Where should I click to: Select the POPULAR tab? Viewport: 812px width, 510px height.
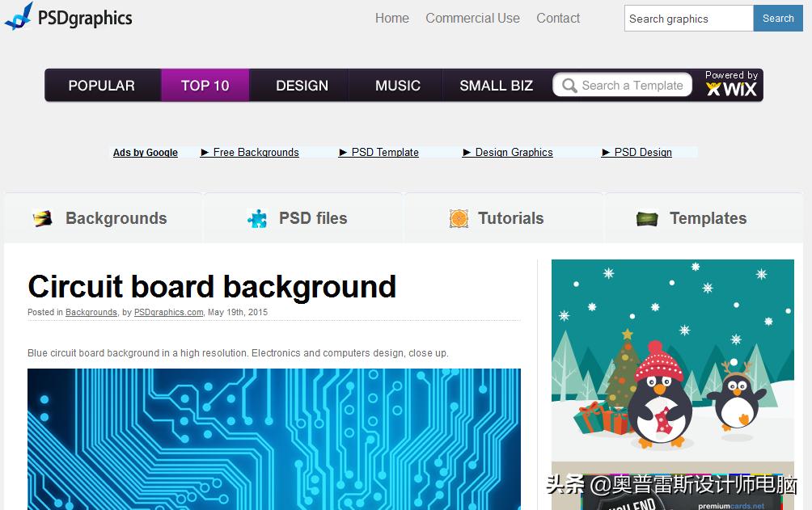(102, 86)
